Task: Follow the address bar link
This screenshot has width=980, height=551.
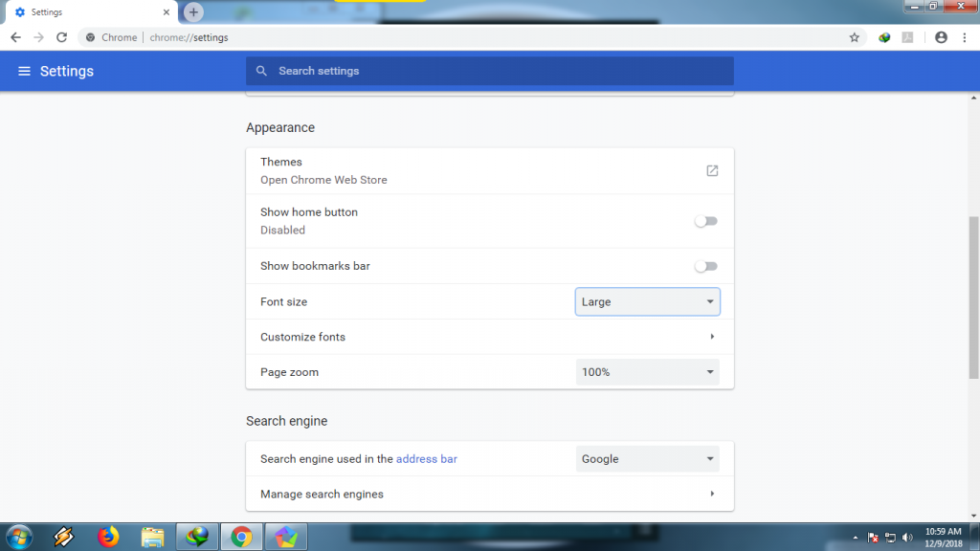Action: (x=426, y=459)
